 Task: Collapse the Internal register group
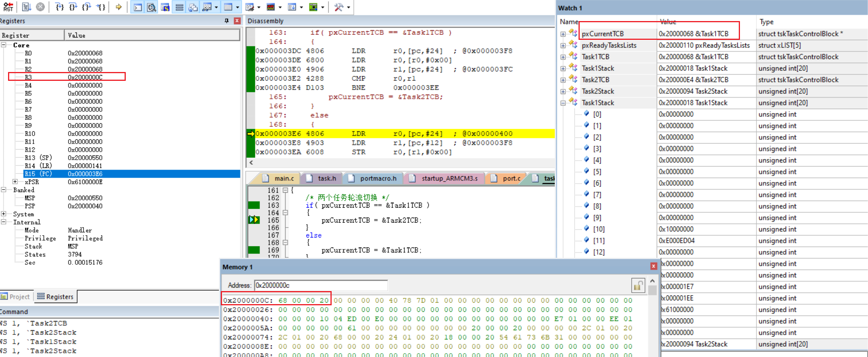[x=3, y=222]
